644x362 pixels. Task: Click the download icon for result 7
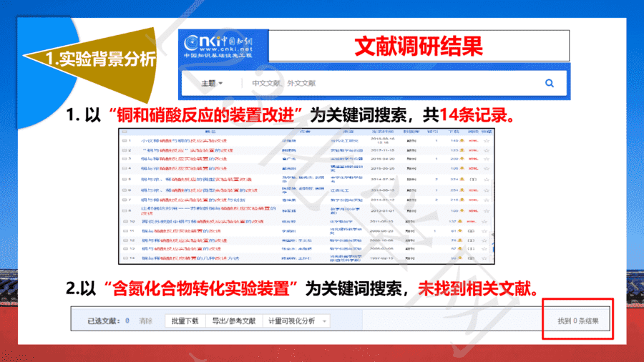462,200
